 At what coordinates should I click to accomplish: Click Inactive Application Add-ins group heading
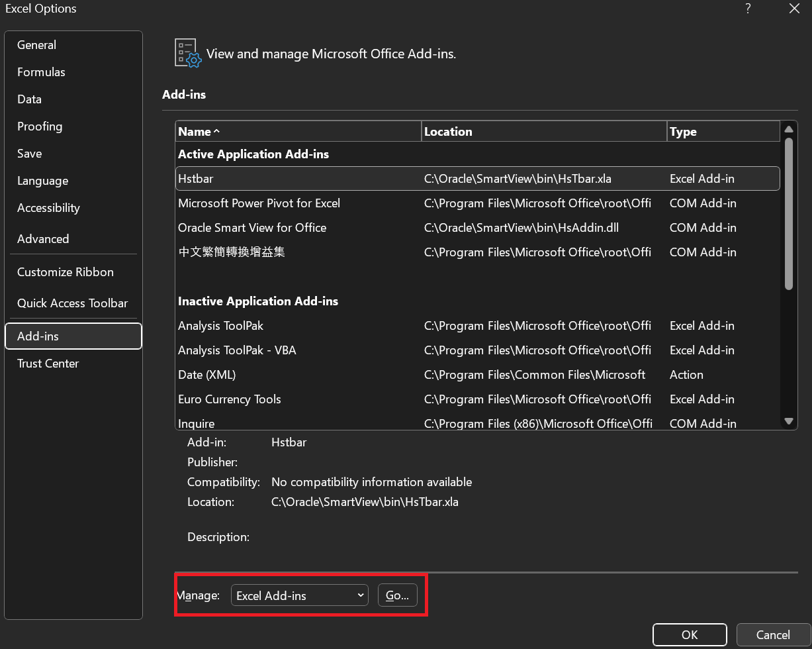pos(258,301)
